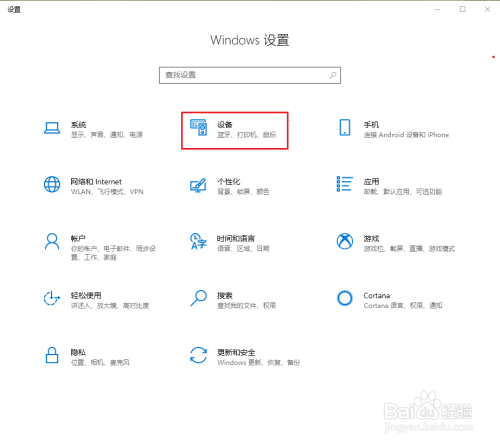
Task: Click the 隐私 heading
Action: pyautogui.click(x=78, y=352)
